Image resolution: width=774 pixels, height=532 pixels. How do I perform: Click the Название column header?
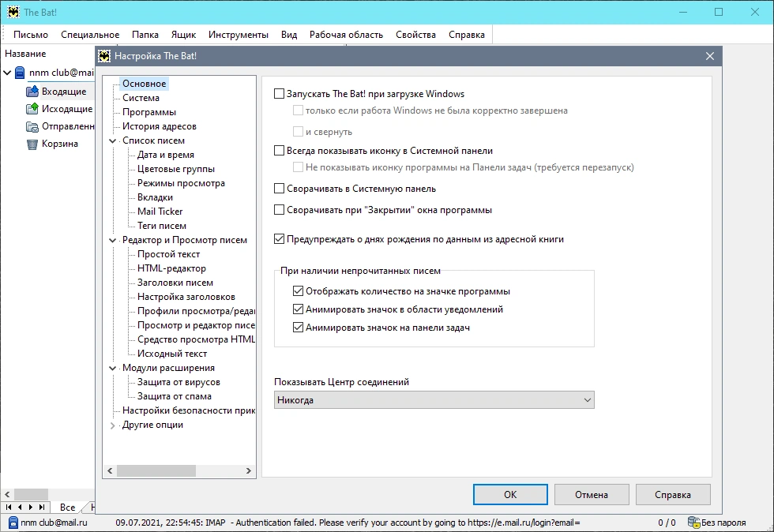(25, 54)
